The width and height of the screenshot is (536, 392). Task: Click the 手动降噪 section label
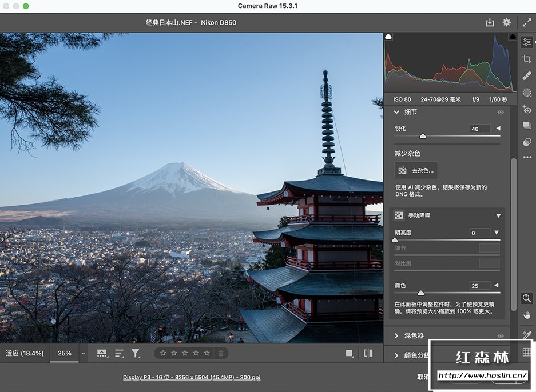419,215
